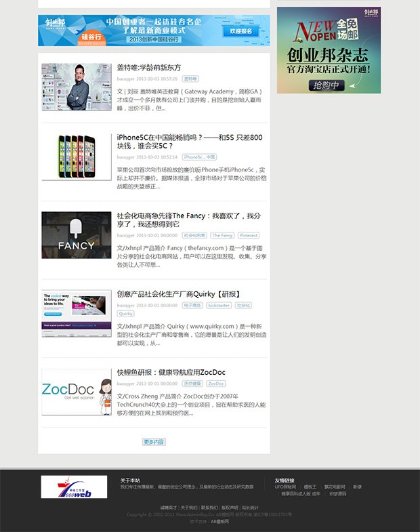Click the Fancy excerpt mentioning thefancy.com
The height and width of the screenshot is (532, 420).
tap(192, 256)
